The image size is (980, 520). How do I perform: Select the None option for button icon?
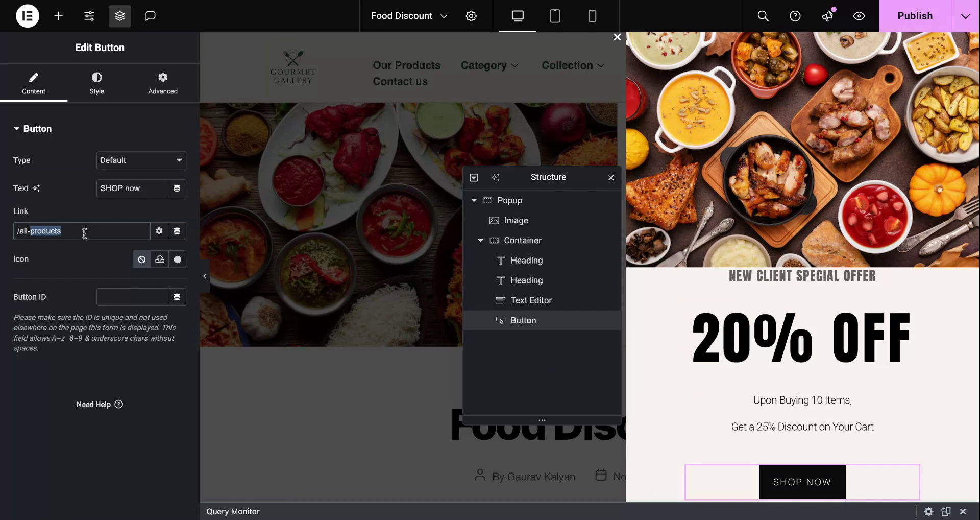click(x=141, y=259)
